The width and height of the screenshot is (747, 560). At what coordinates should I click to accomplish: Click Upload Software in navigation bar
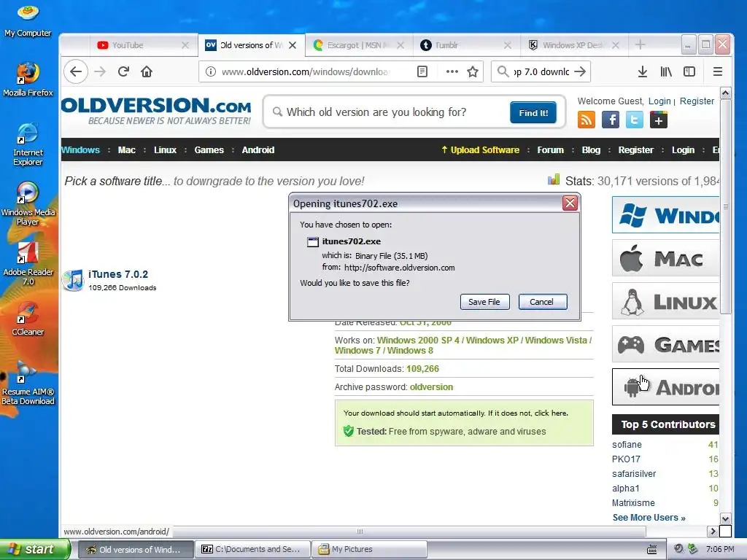(480, 150)
